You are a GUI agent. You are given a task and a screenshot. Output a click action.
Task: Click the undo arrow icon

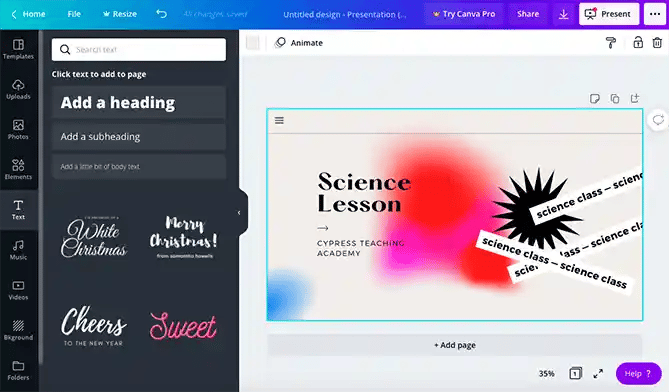(161, 14)
